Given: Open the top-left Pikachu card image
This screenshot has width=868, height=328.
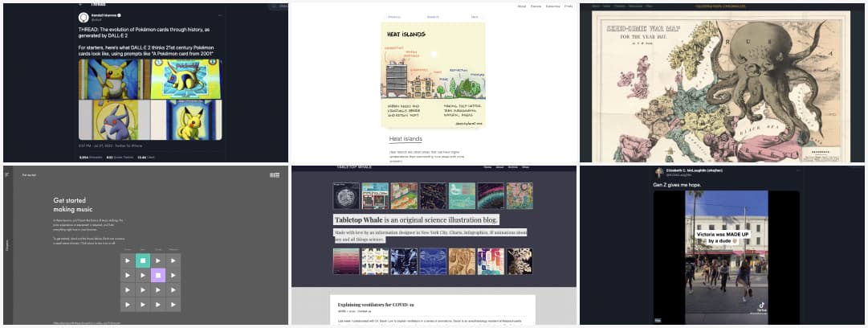Looking at the screenshot, I should pyautogui.click(x=110, y=79).
